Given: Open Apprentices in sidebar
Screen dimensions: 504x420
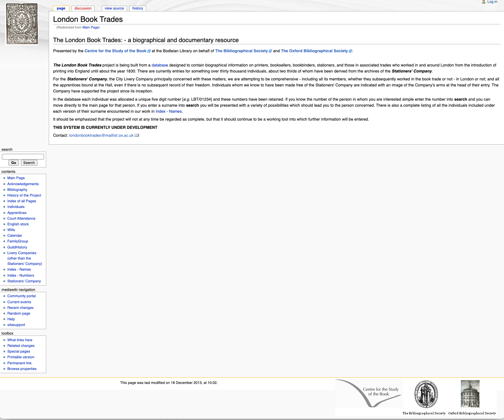Looking at the screenshot, I should [17, 213].
